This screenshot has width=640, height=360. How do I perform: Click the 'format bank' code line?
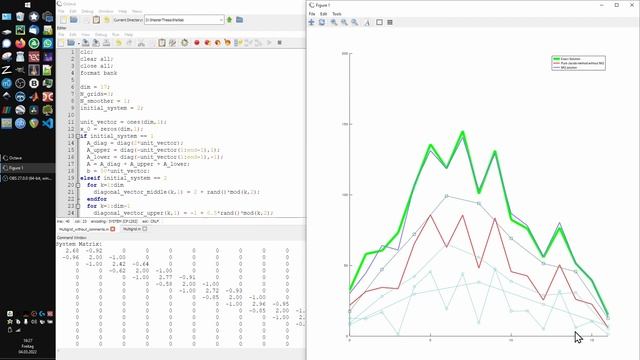click(99, 73)
